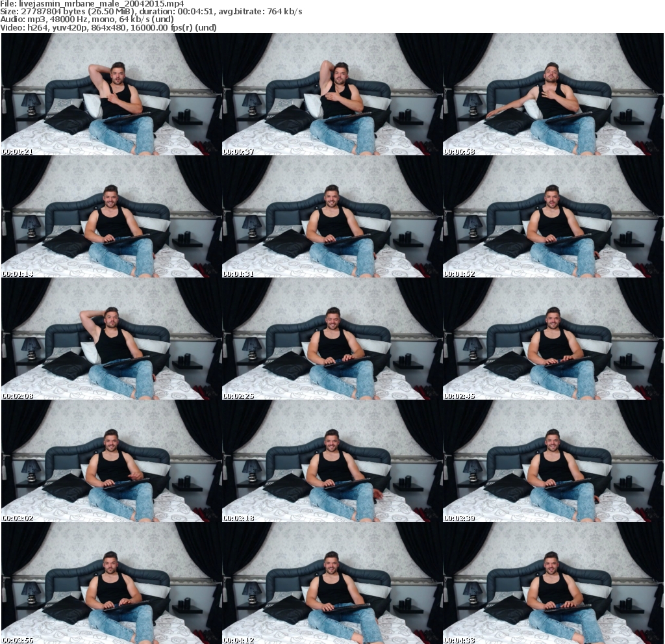Click the thumbnail captured at 00:02:25

[x=332, y=339]
